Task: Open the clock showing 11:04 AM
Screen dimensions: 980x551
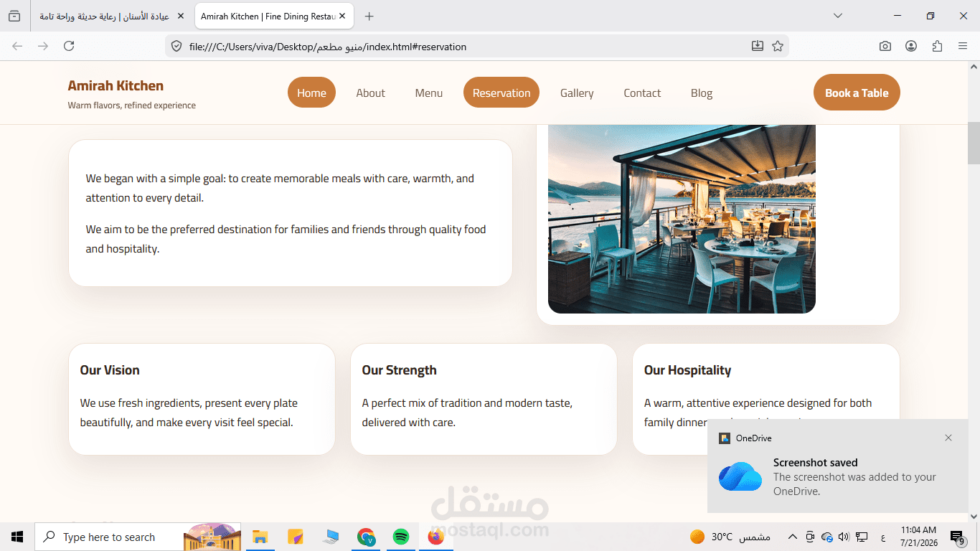Action: click(x=919, y=537)
